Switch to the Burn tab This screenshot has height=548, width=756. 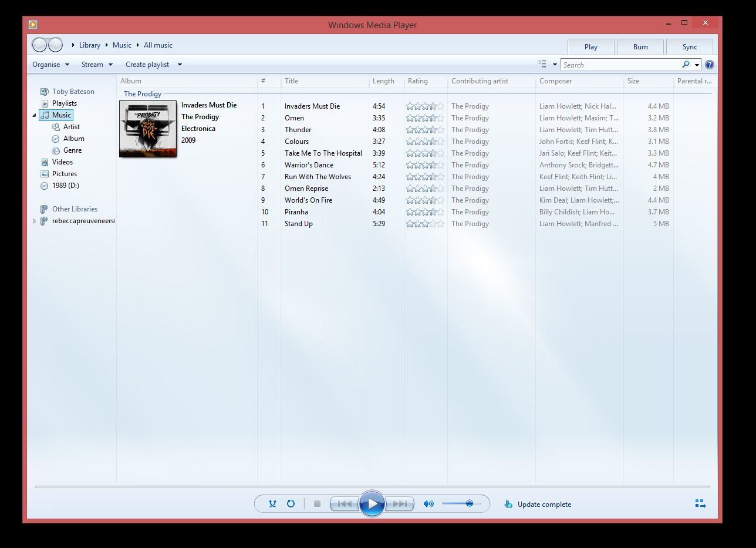[640, 46]
